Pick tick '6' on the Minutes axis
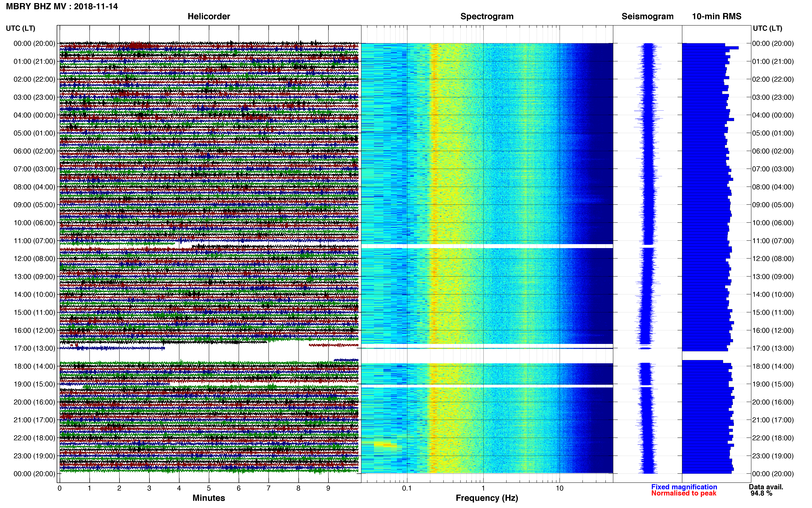The width and height of the screenshot is (812, 508). point(239,488)
